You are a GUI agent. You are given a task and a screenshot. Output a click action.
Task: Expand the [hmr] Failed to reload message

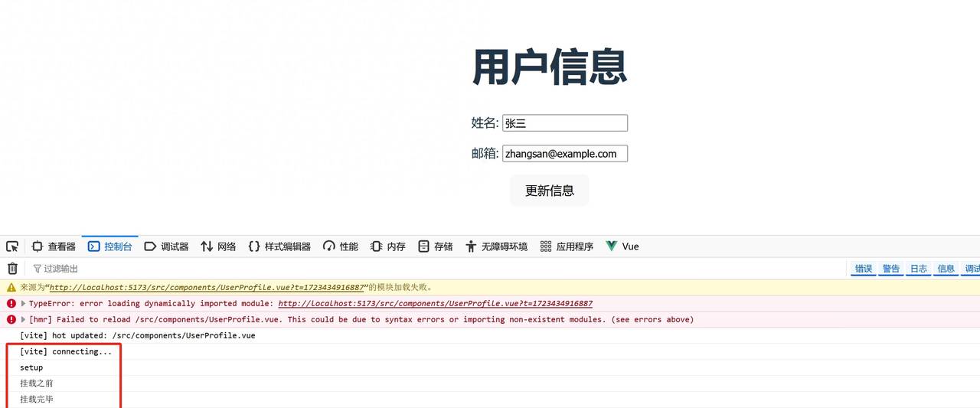(x=23, y=320)
